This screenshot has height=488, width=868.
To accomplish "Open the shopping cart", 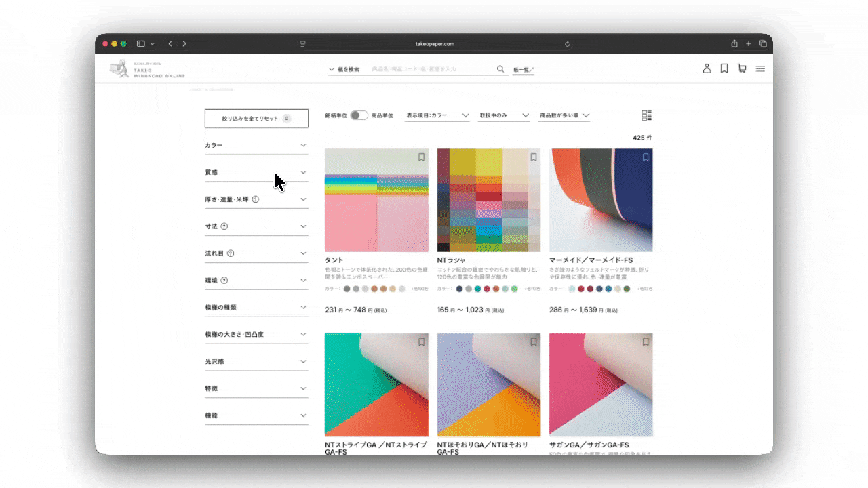I will [x=742, y=68].
